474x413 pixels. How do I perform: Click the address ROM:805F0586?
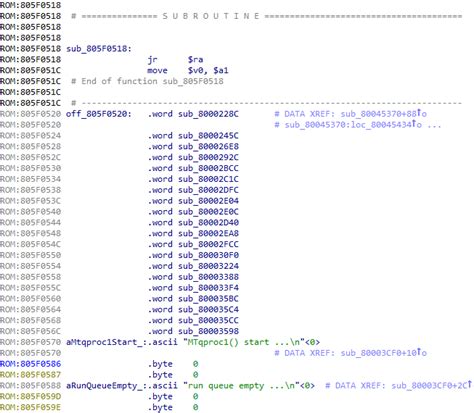click(31, 364)
